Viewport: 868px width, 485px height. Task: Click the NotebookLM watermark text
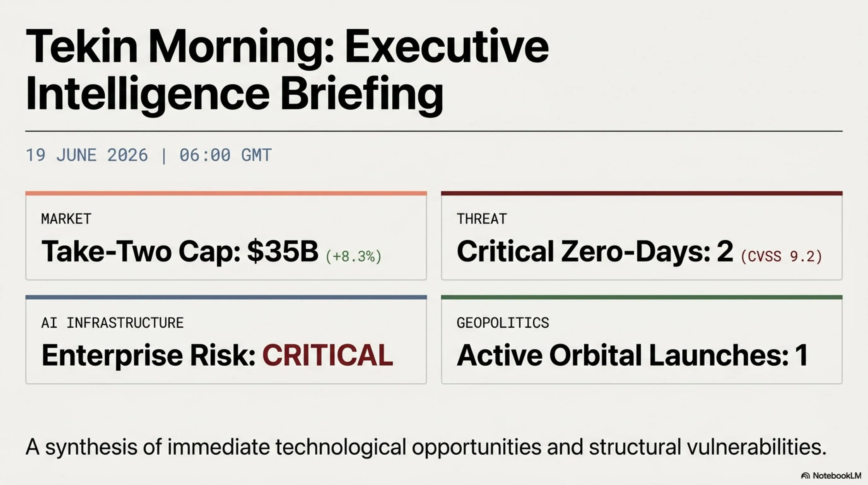tap(837, 476)
